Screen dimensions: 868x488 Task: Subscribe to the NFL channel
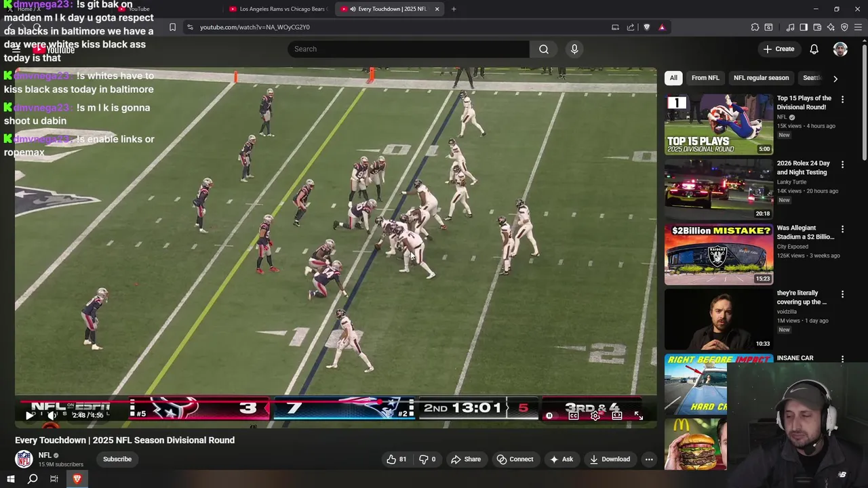(117, 459)
